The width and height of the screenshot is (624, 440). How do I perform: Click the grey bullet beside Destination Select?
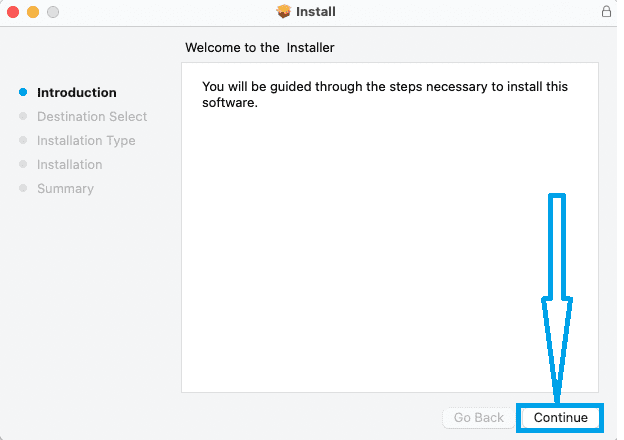coord(23,117)
